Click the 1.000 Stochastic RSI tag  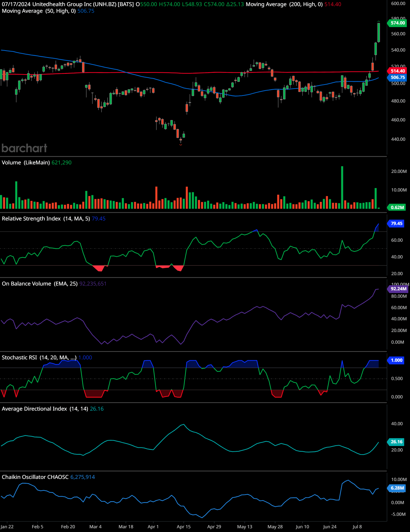point(396,360)
